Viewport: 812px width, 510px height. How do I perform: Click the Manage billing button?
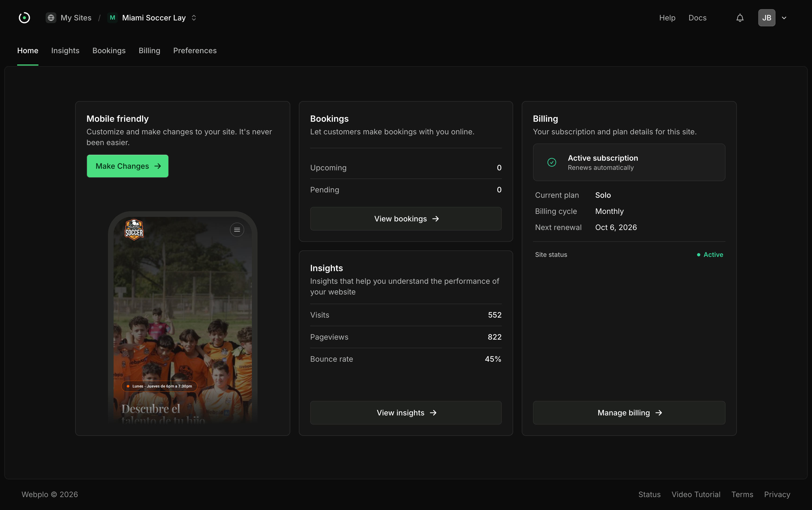tap(629, 412)
